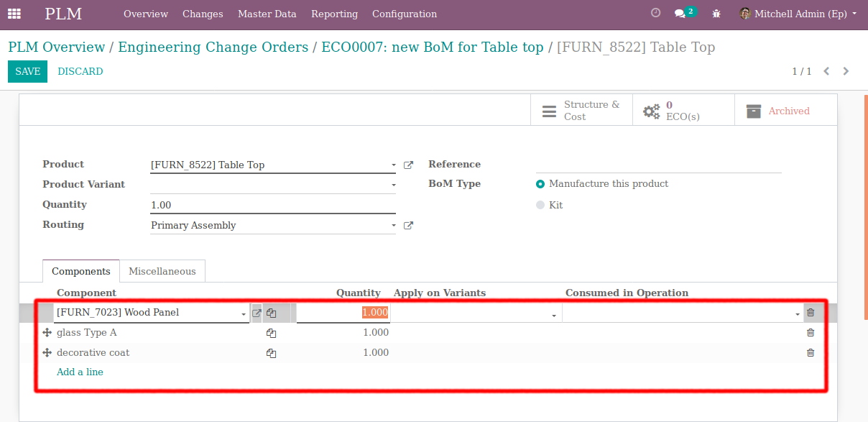868x422 pixels.
Task: Delete the decorative coat line
Action: (811, 353)
